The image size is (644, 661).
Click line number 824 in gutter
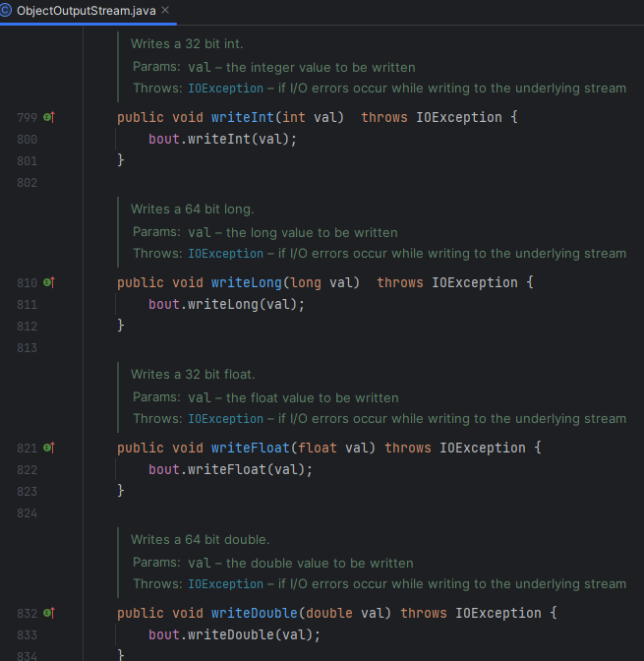click(x=27, y=513)
